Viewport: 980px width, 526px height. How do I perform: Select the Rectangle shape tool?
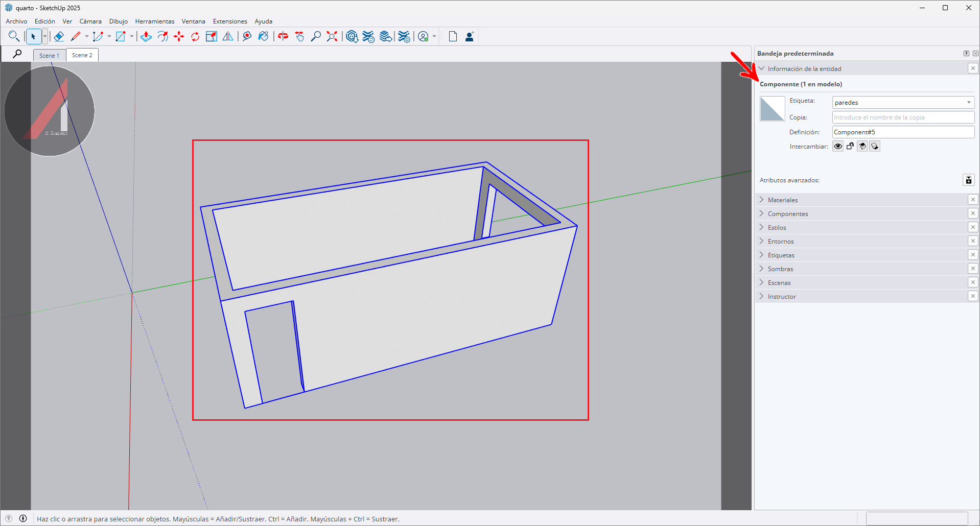point(121,36)
